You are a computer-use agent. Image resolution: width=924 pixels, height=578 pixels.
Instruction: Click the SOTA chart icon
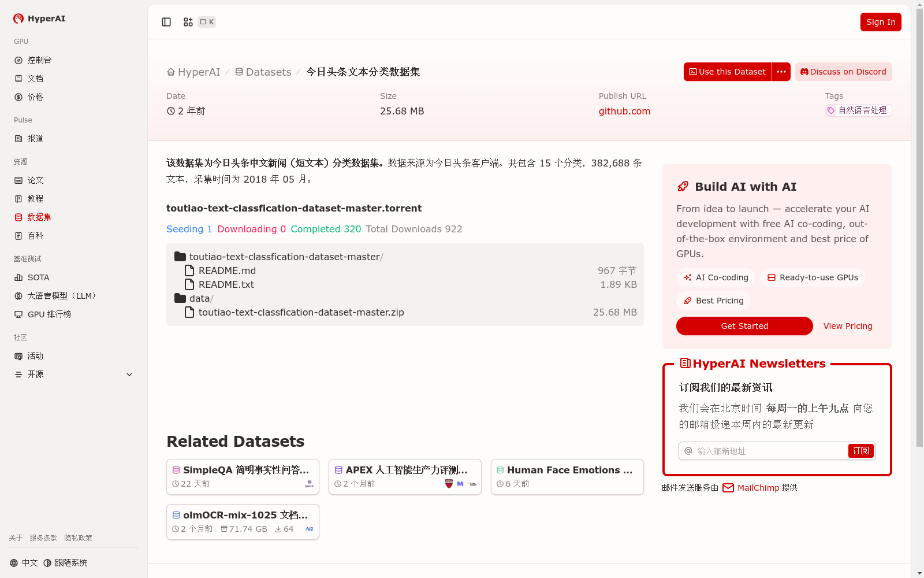click(x=18, y=277)
